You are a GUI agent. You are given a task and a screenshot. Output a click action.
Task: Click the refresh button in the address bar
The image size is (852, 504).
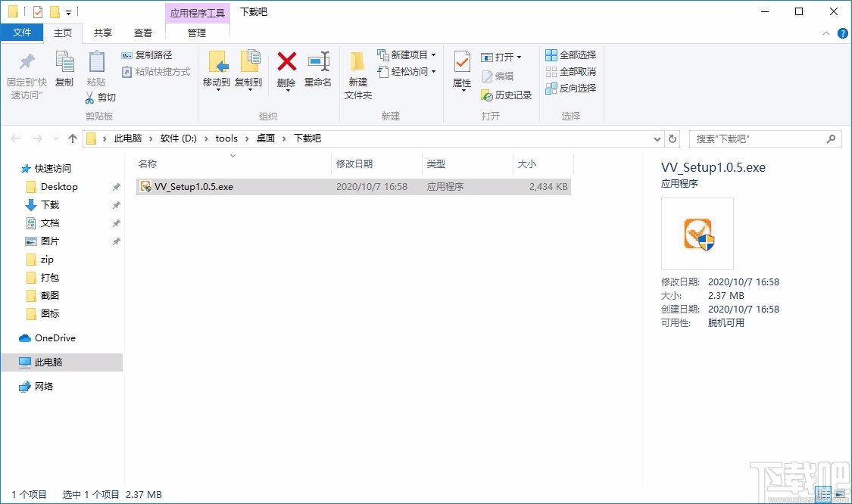pos(673,138)
